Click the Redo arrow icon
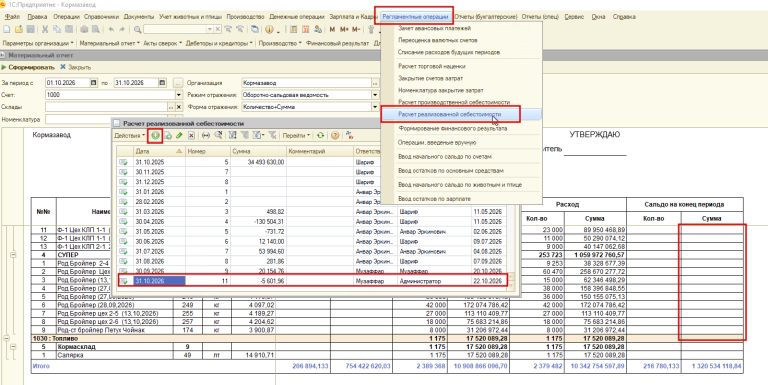 [122, 29]
